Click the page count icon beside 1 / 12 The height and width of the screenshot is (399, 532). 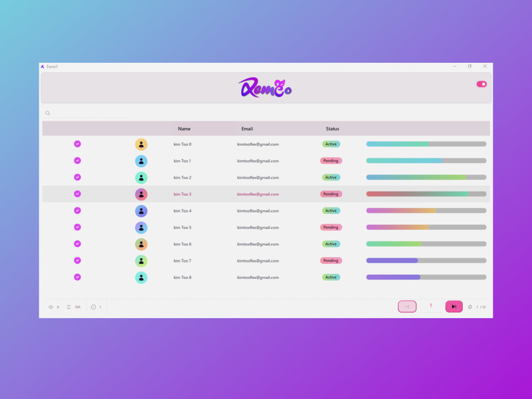470,307
